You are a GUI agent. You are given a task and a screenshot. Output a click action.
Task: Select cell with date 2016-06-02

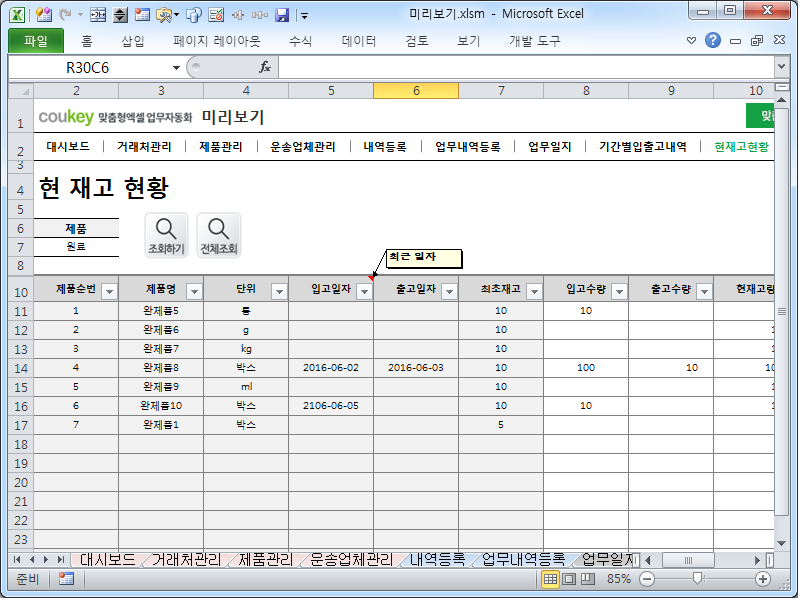point(331,367)
